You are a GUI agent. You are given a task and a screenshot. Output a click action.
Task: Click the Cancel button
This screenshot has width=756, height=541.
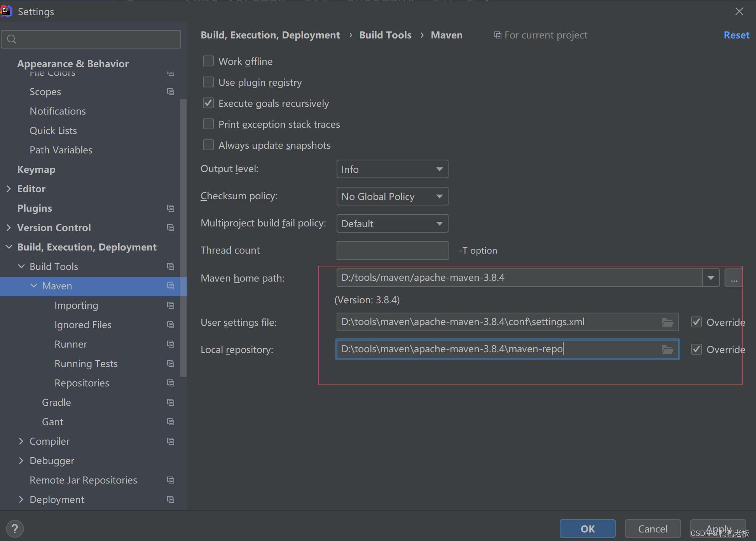coord(653,529)
